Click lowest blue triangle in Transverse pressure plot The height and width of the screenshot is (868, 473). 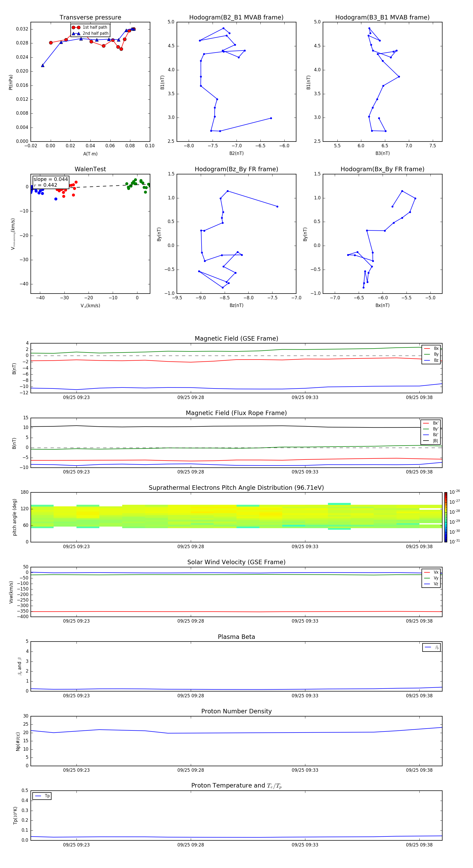pos(43,65)
